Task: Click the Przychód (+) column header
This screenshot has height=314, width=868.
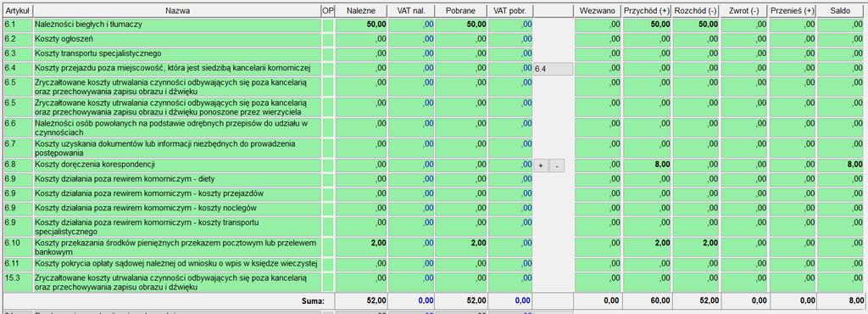Action: (647, 10)
